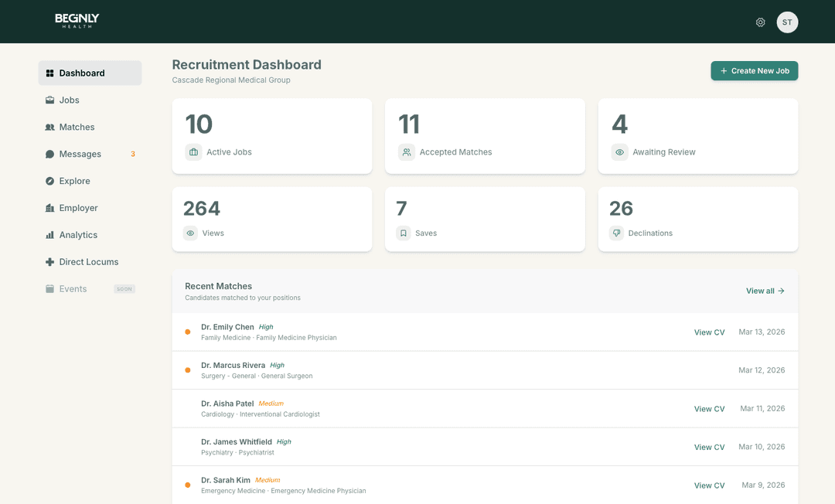View CV for Dr. Emily Chen
The height and width of the screenshot is (504, 835).
click(x=709, y=332)
